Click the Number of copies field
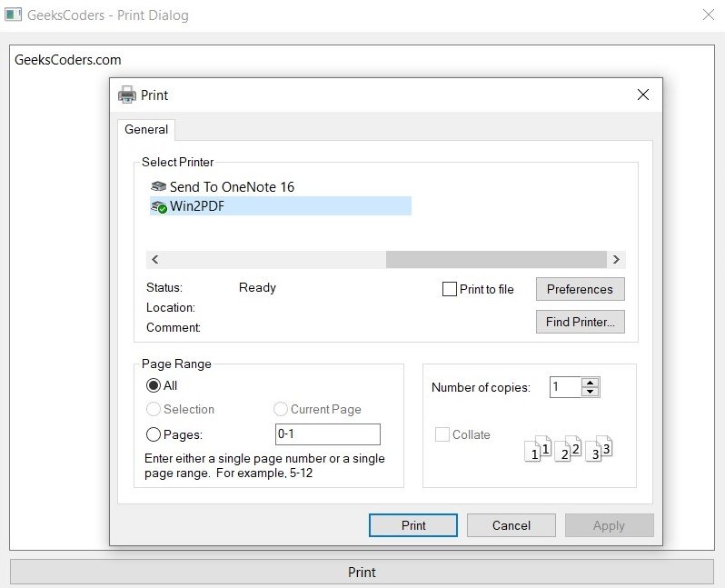The width and height of the screenshot is (725, 588). [565, 387]
